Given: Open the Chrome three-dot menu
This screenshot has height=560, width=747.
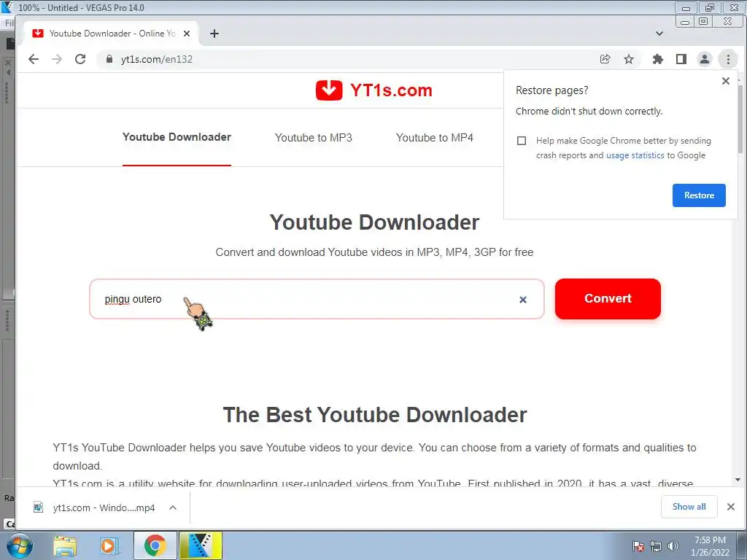Looking at the screenshot, I should click(728, 59).
